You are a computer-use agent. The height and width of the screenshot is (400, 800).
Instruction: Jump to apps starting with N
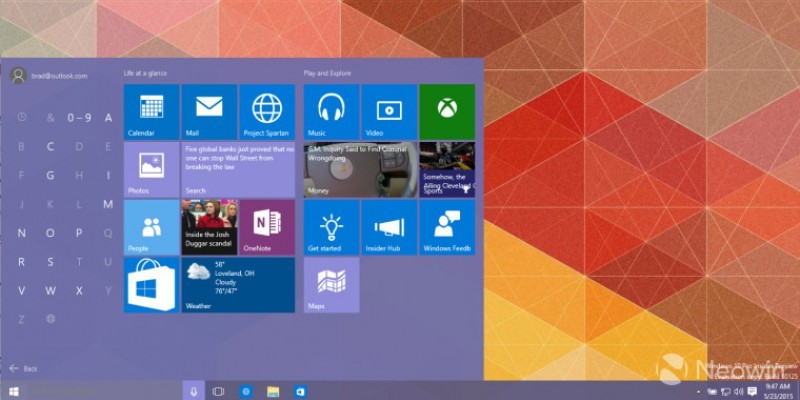21,233
